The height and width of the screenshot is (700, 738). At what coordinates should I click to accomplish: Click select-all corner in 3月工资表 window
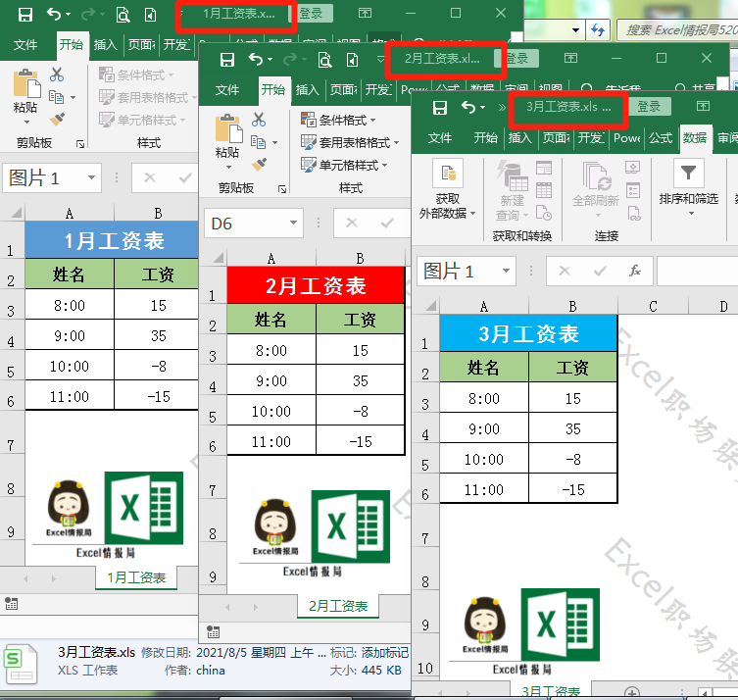428,306
